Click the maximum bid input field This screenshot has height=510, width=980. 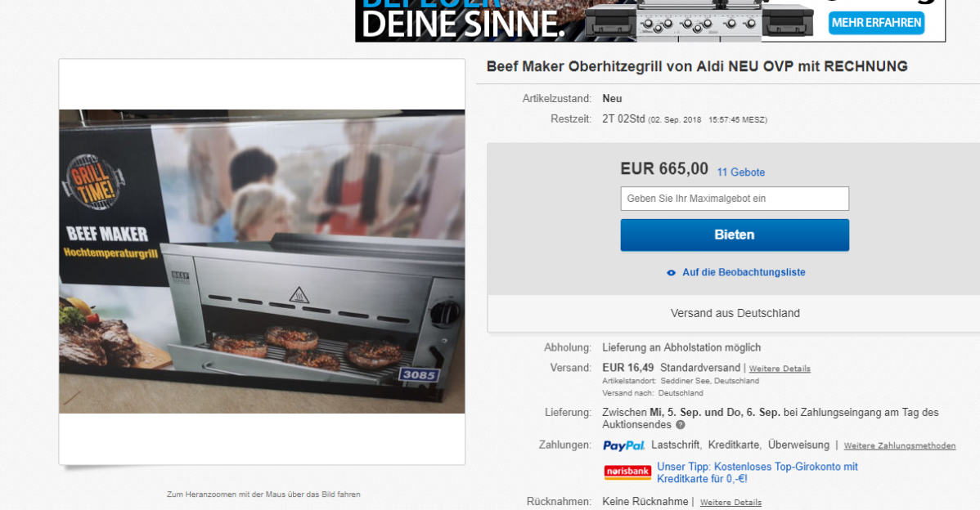coord(734,198)
